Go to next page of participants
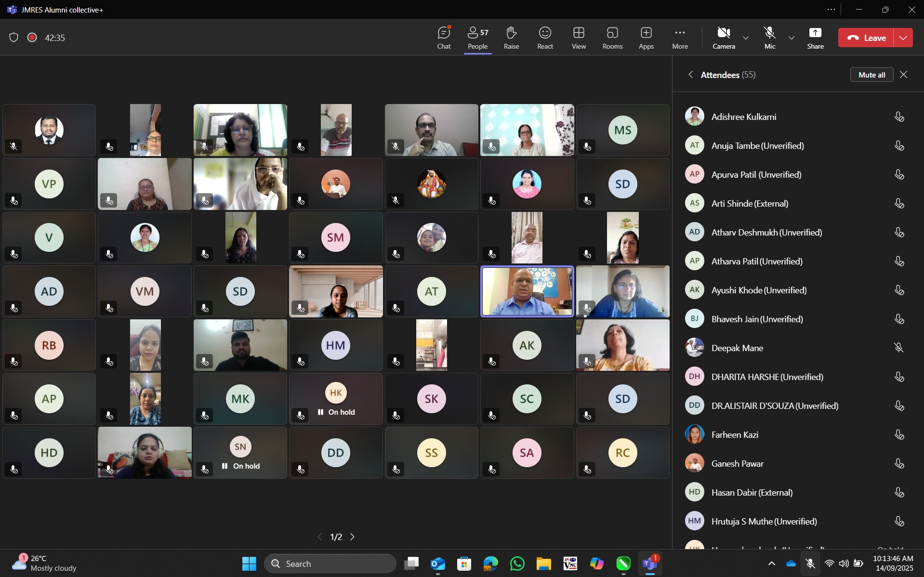Screen dimensions: 924x577 [x=353, y=537]
